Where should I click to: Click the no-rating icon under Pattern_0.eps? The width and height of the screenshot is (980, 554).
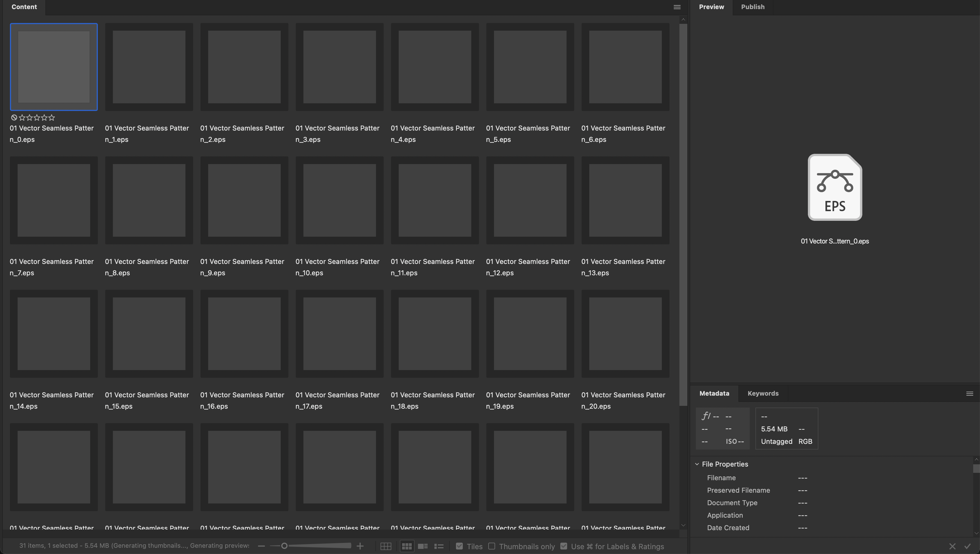[x=14, y=118]
